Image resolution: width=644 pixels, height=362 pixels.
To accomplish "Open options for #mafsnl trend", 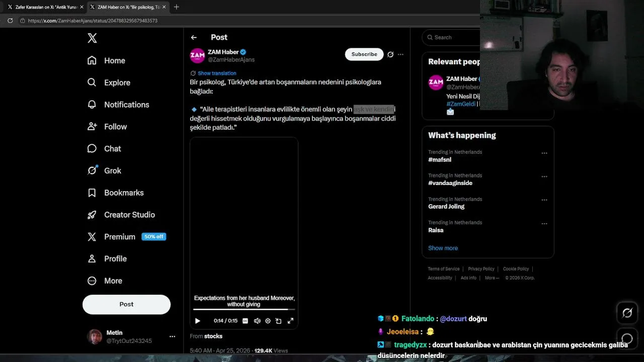I will [x=544, y=153].
